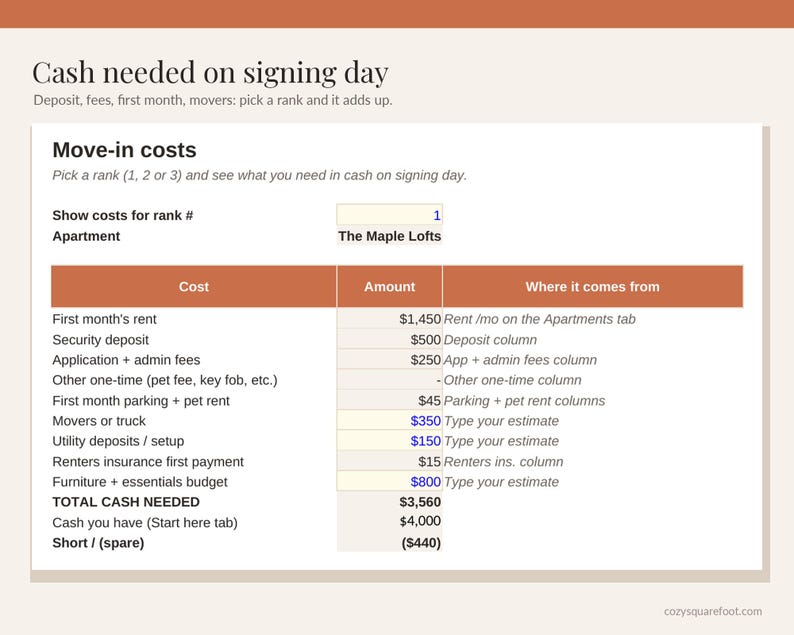Click the Movers or truck $350 cell

tap(389, 420)
